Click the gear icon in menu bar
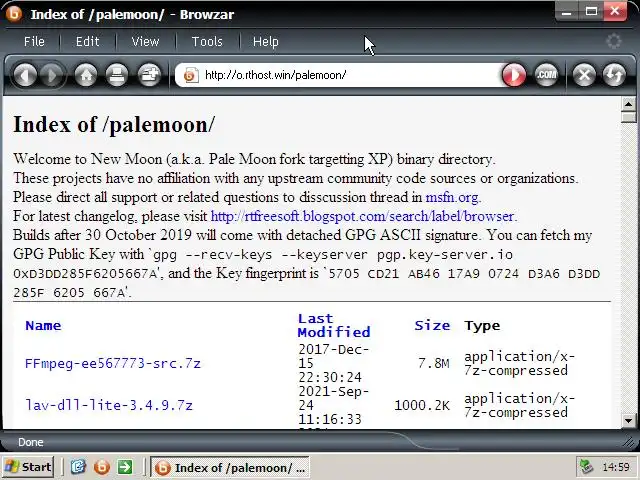The image size is (640, 480). tap(613, 41)
